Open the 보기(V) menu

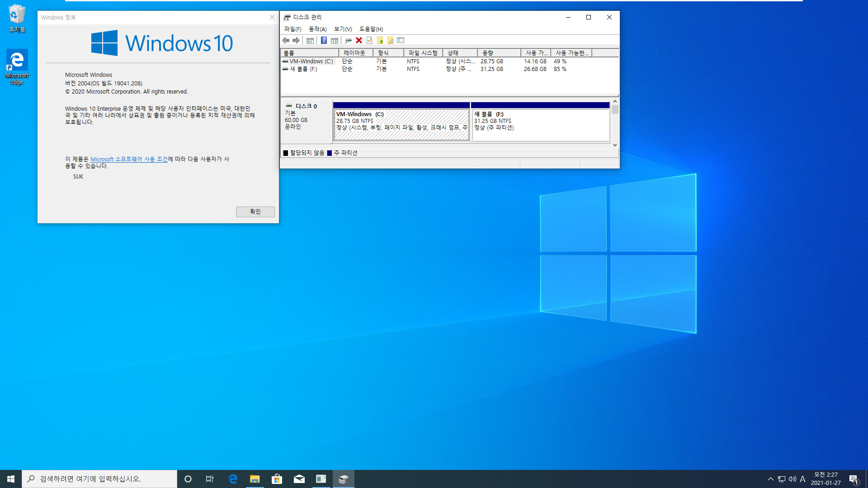[x=343, y=29]
